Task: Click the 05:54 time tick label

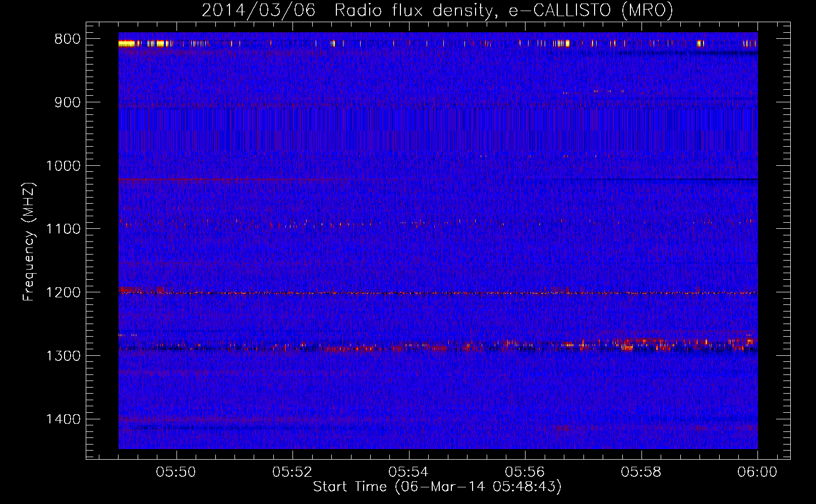Action: pos(409,472)
